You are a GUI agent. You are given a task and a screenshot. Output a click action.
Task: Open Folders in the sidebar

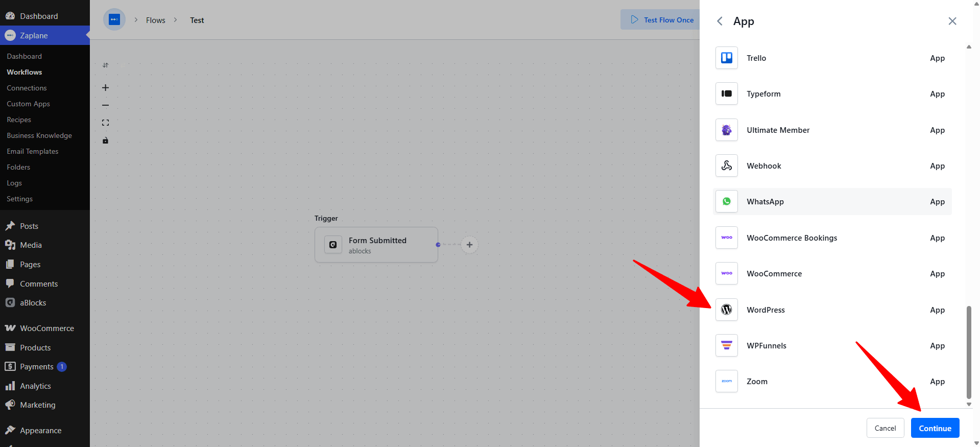tap(18, 167)
